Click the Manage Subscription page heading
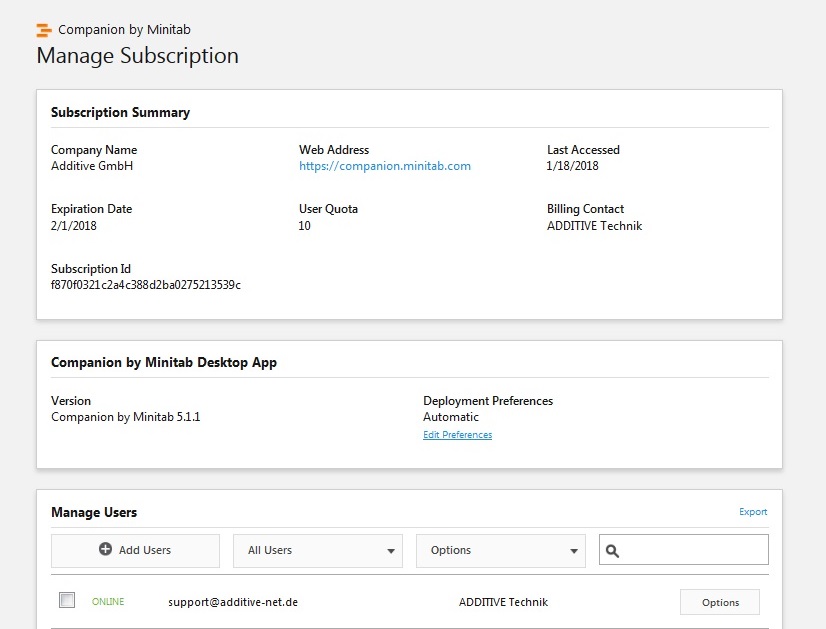The height and width of the screenshot is (629, 826). (137, 56)
